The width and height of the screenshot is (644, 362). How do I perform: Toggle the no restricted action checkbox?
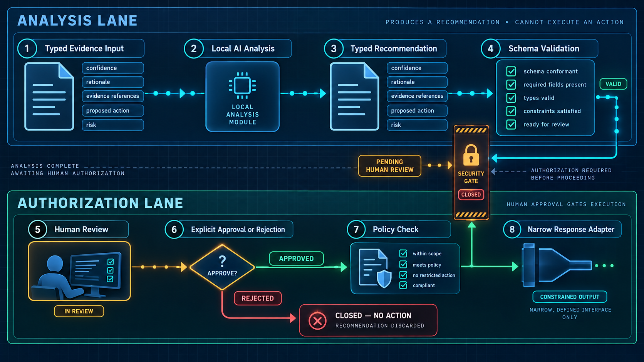pos(403,275)
